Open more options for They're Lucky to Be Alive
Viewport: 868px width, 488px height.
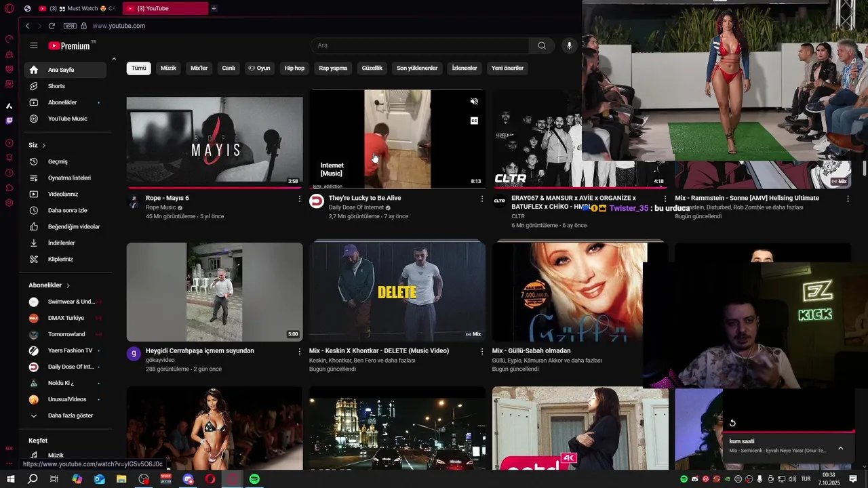tap(482, 199)
